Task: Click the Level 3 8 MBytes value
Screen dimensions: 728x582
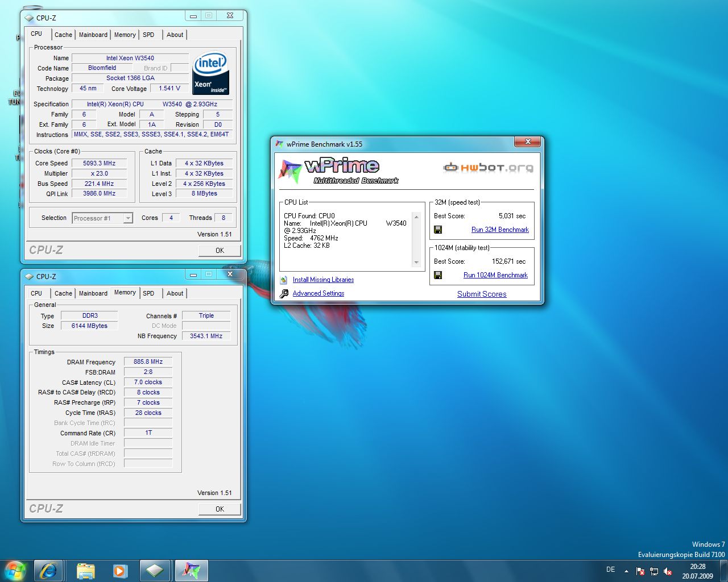Action: click(x=204, y=194)
